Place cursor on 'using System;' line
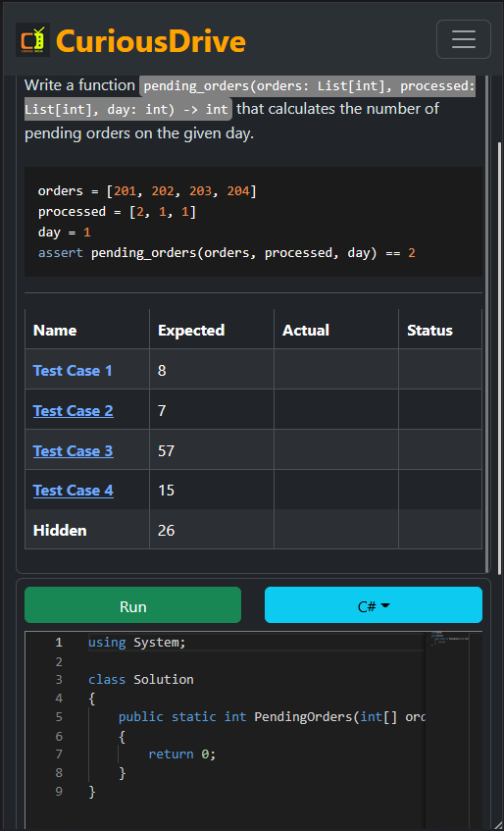Screen dimensions: 504x831 tap(137, 643)
